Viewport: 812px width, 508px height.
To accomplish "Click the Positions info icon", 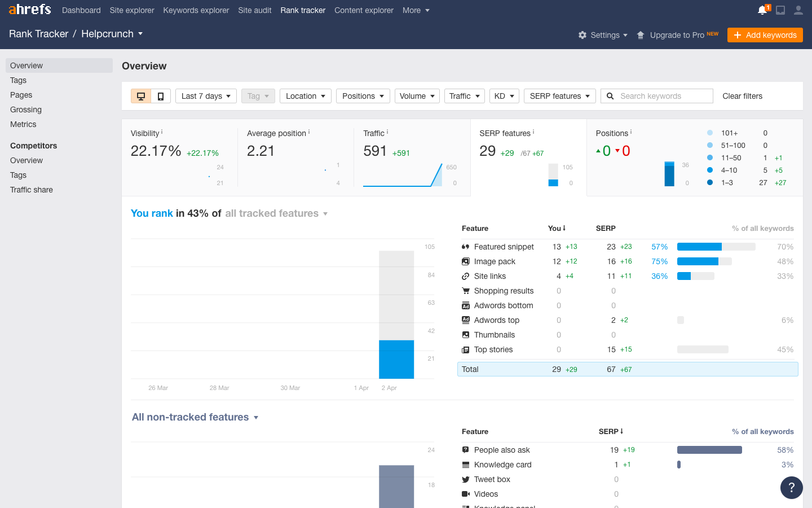I will pyautogui.click(x=631, y=132).
